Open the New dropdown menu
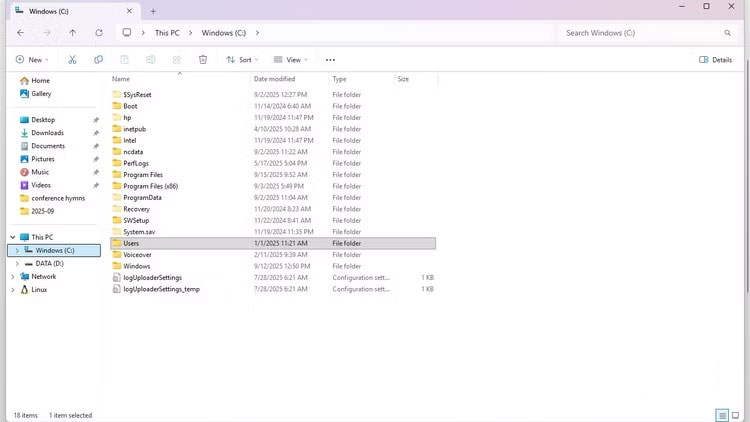Viewport: 750px width, 422px height. 32,60
